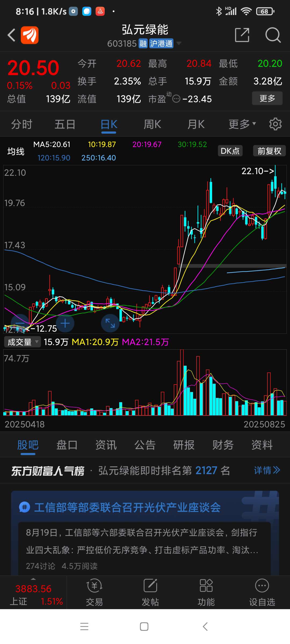This screenshot has height=644, width=290.
Task: Tap Android home square button
Action: 144,627
